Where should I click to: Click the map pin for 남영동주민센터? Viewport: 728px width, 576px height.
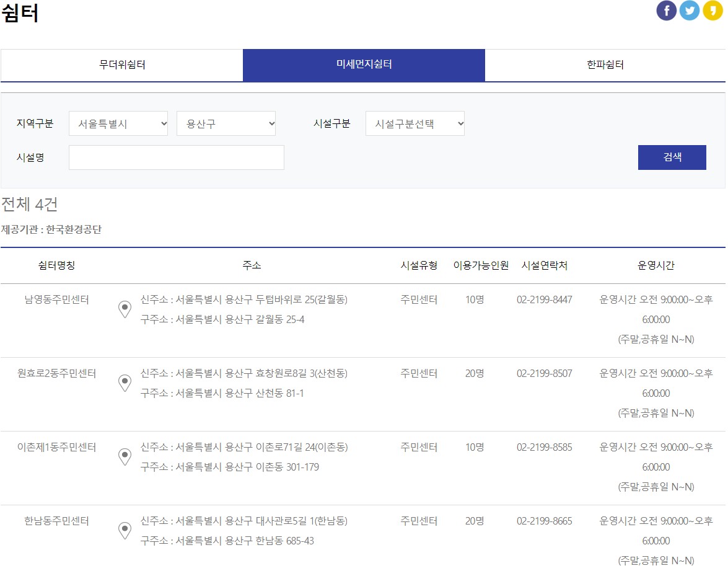click(x=125, y=308)
